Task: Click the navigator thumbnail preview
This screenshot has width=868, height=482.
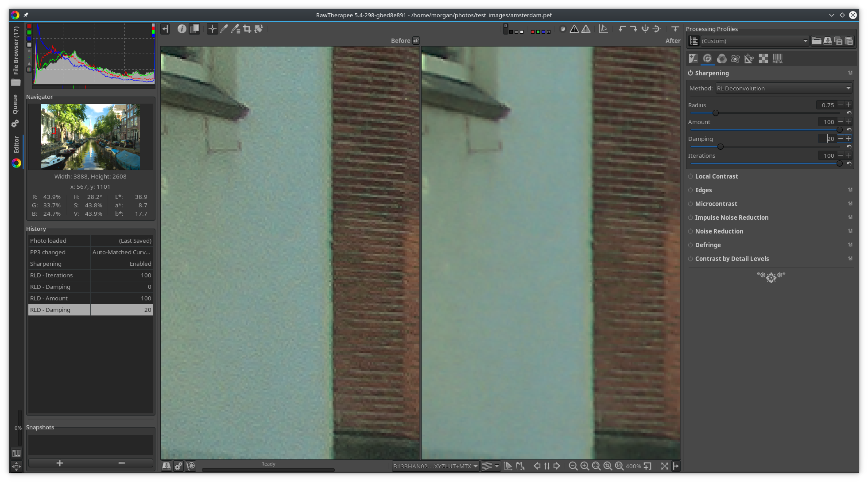Action: 91,137
